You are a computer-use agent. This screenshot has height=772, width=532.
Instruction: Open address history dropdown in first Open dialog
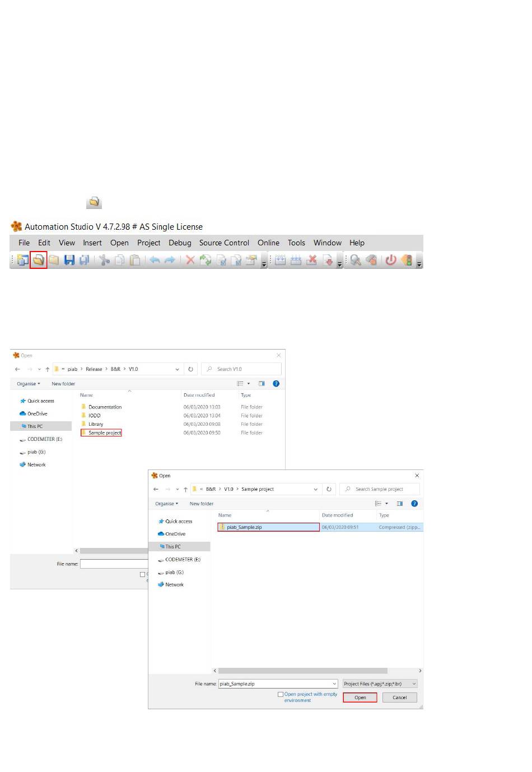178,369
